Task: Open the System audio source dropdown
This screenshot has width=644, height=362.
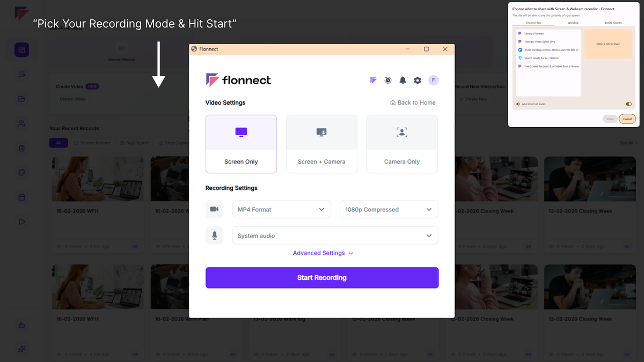Action: [335, 235]
